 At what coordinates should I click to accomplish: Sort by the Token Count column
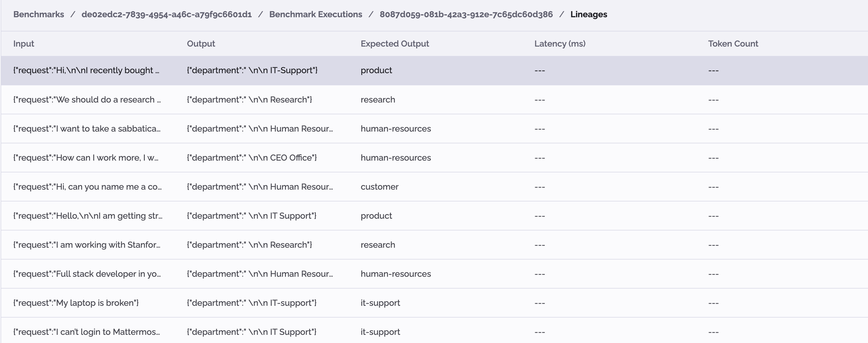coord(733,44)
